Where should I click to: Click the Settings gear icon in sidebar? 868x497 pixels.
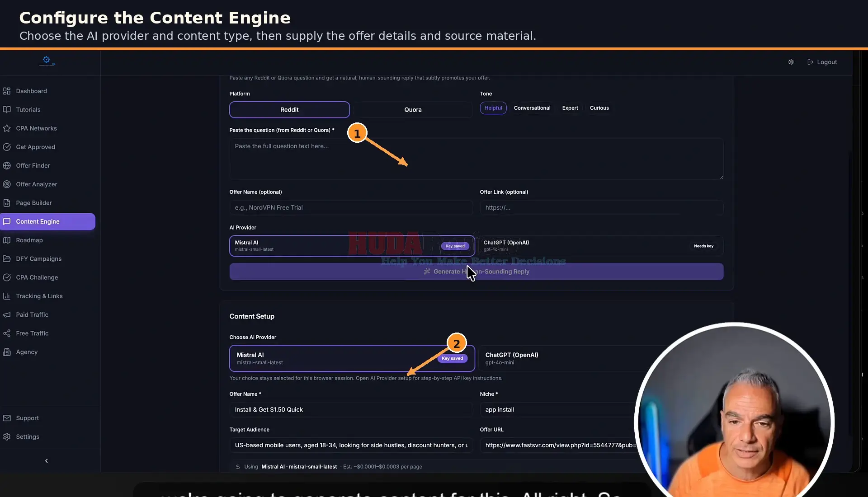pyautogui.click(x=7, y=437)
